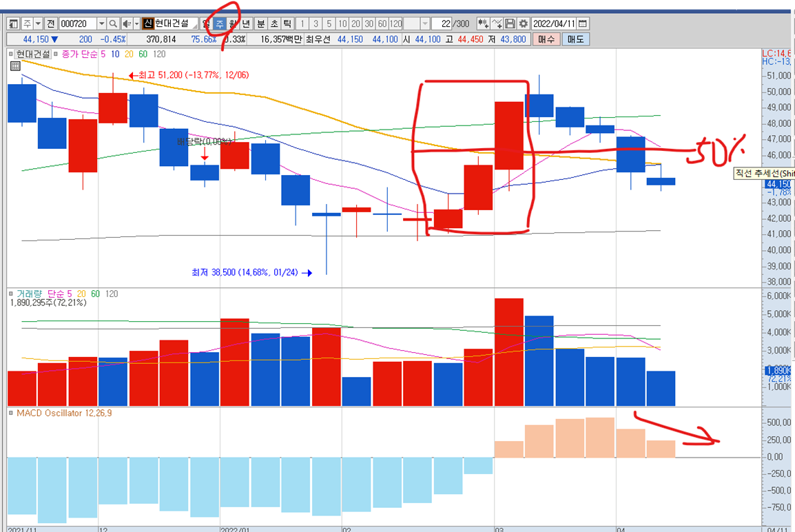The image size is (795, 532).
Task: Toggle the small square before 종가 단순
Action: (x=56, y=54)
